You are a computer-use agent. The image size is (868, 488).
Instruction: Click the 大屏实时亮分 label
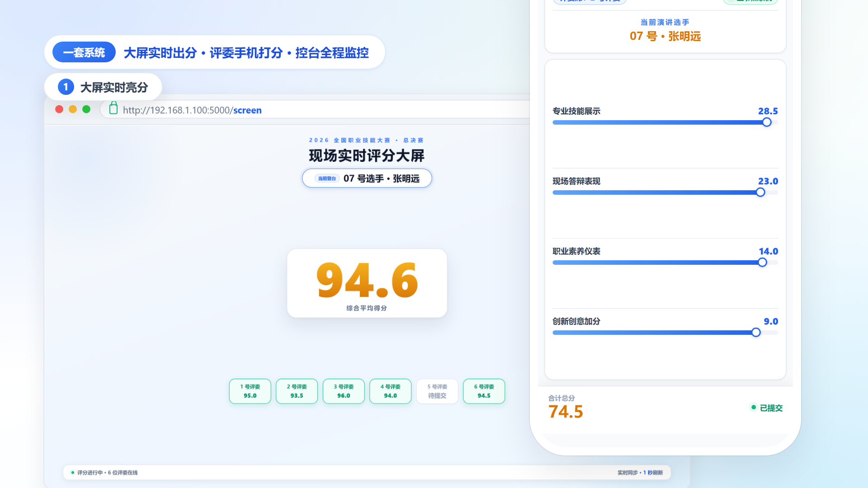coord(114,87)
